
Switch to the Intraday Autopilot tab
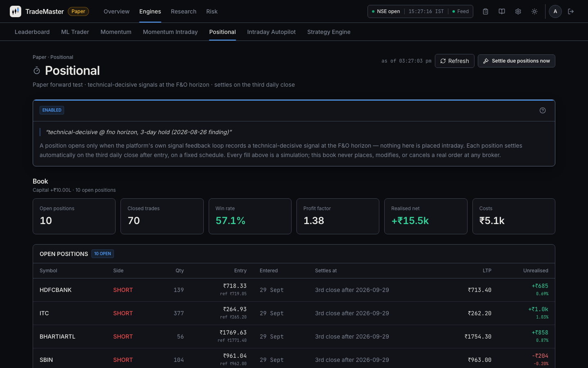click(272, 32)
